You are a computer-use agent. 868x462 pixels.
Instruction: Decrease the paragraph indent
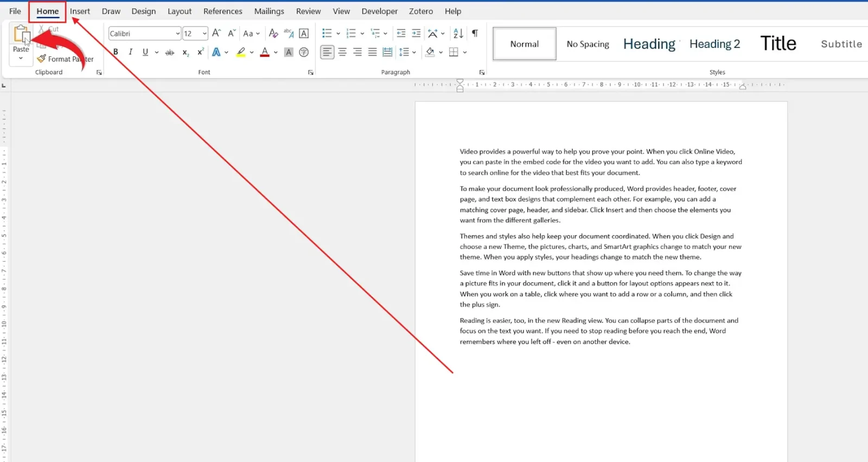(401, 33)
